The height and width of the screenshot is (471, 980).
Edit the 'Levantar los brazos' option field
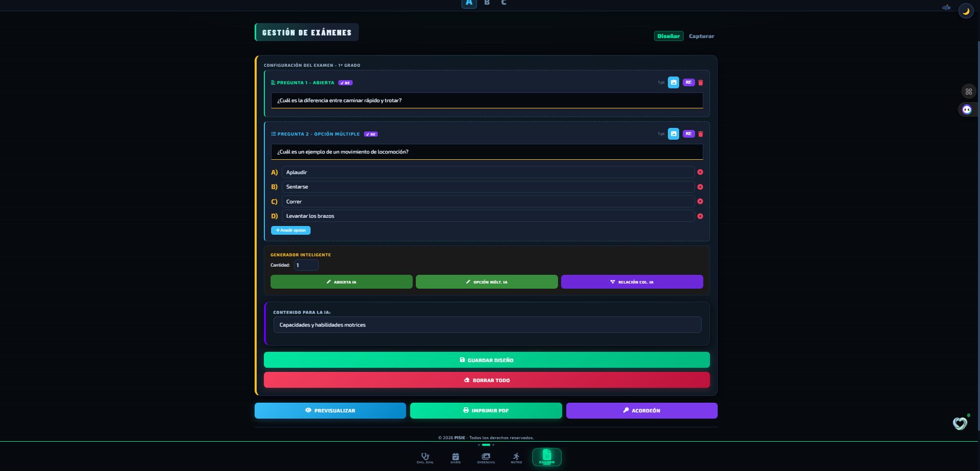488,216
